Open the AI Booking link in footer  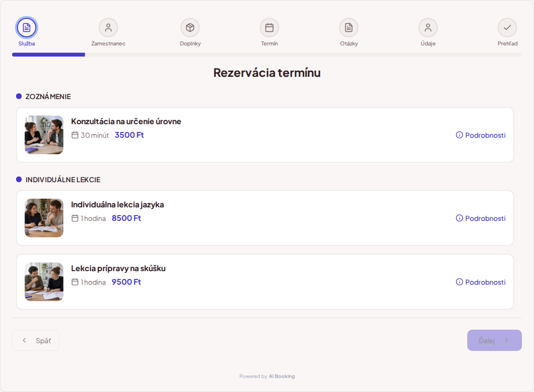point(282,377)
